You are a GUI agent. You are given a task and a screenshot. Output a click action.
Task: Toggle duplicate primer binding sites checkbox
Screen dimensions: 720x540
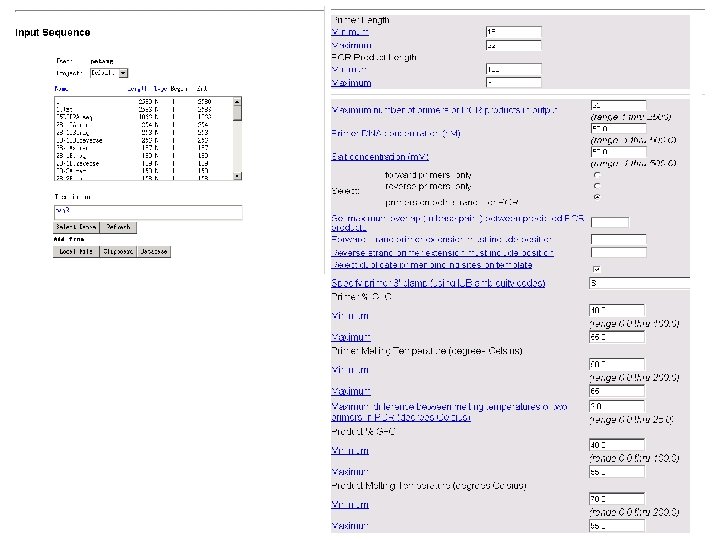pyautogui.click(x=596, y=269)
